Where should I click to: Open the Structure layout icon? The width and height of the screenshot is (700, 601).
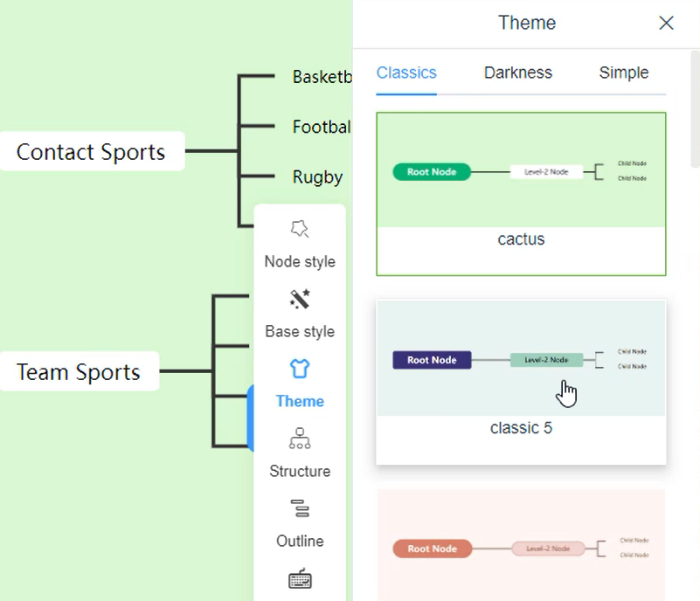click(x=300, y=439)
